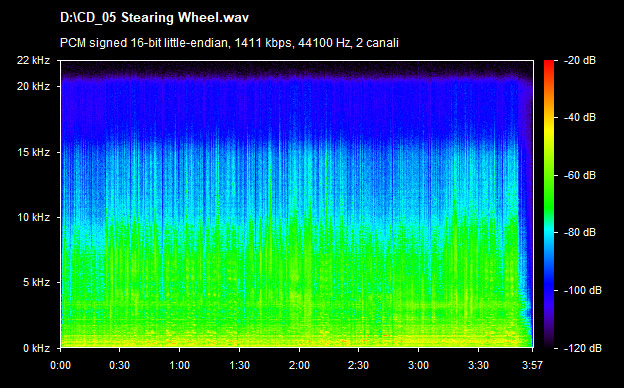Click the file title CD_05 Stearing Wheel.wav
Screen dimensions: 624x388
pyautogui.click(x=154, y=18)
